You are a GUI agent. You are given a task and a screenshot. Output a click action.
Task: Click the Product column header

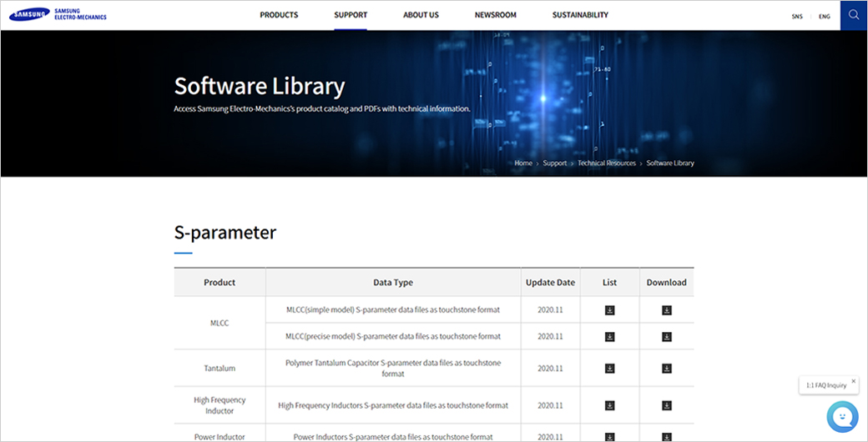click(220, 282)
